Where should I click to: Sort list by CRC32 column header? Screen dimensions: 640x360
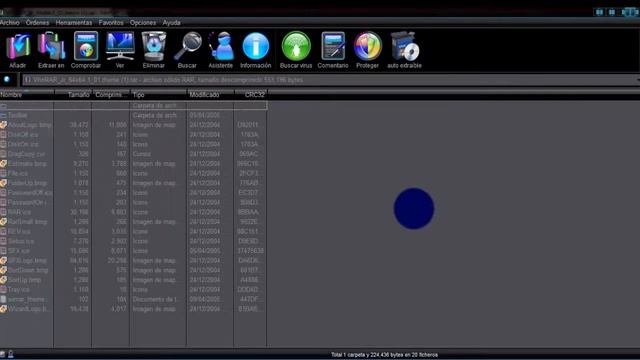(251, 95)
